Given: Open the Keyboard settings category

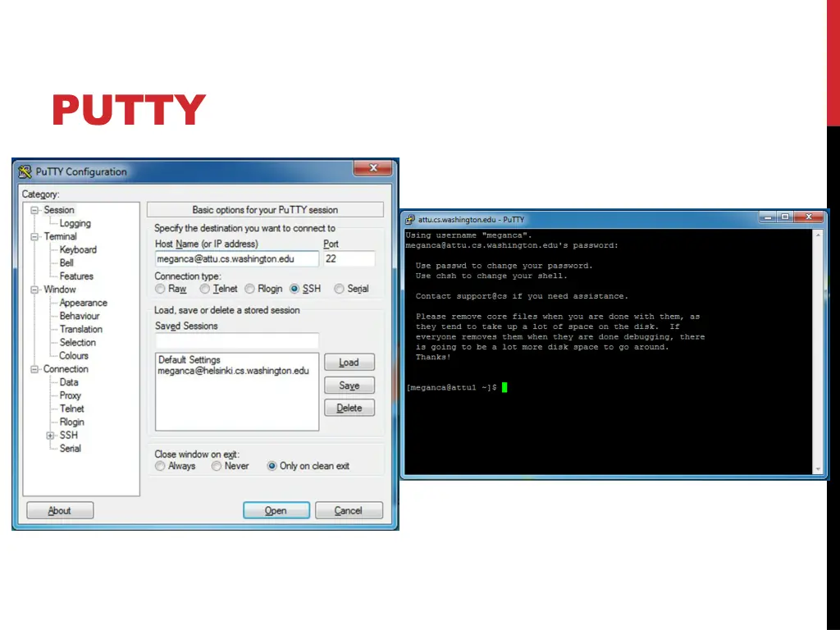Looking at the screenshot, I should pos(78,249).
